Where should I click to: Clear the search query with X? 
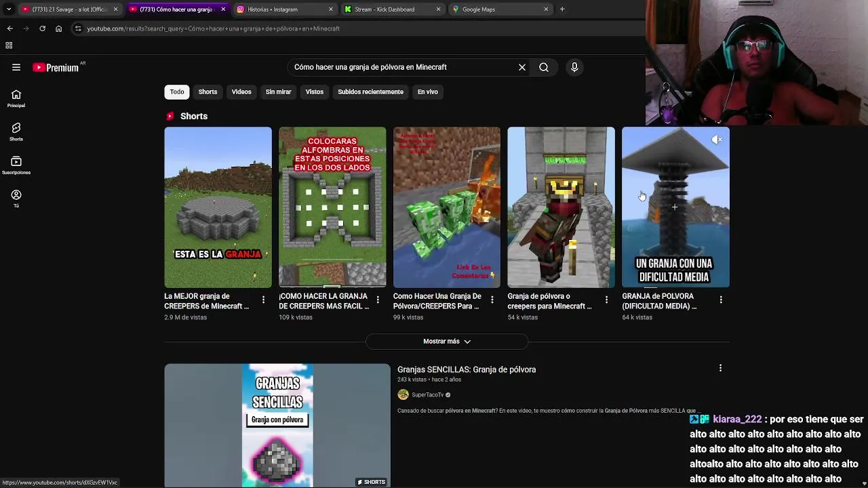pyautogui.click(x=522, y=67)
